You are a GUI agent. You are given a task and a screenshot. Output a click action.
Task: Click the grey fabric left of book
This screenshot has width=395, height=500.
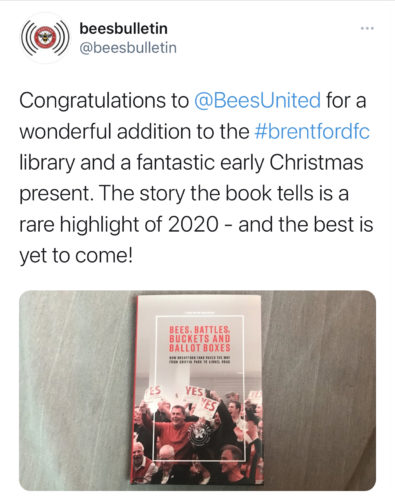[x=77, y=391]
